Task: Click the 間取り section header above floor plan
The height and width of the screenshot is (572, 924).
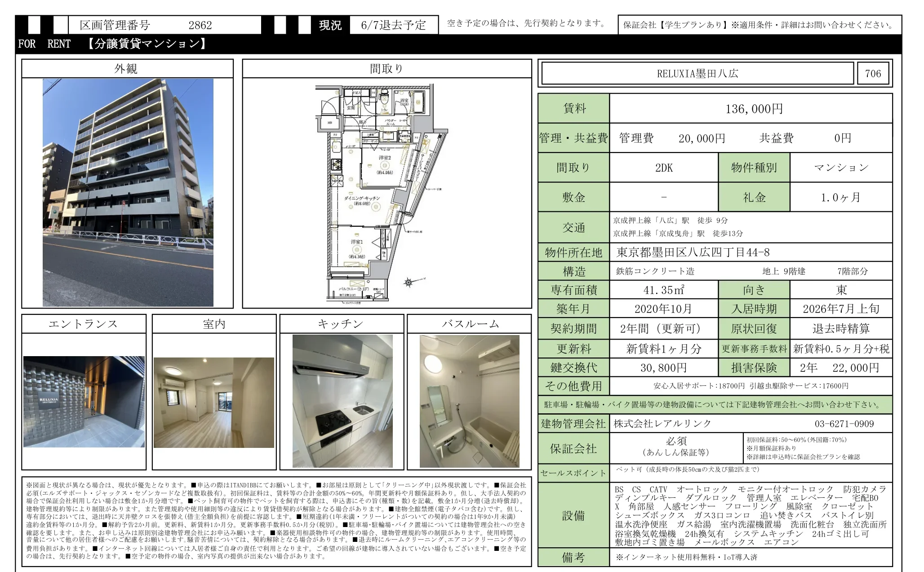Action: point(387,69)
